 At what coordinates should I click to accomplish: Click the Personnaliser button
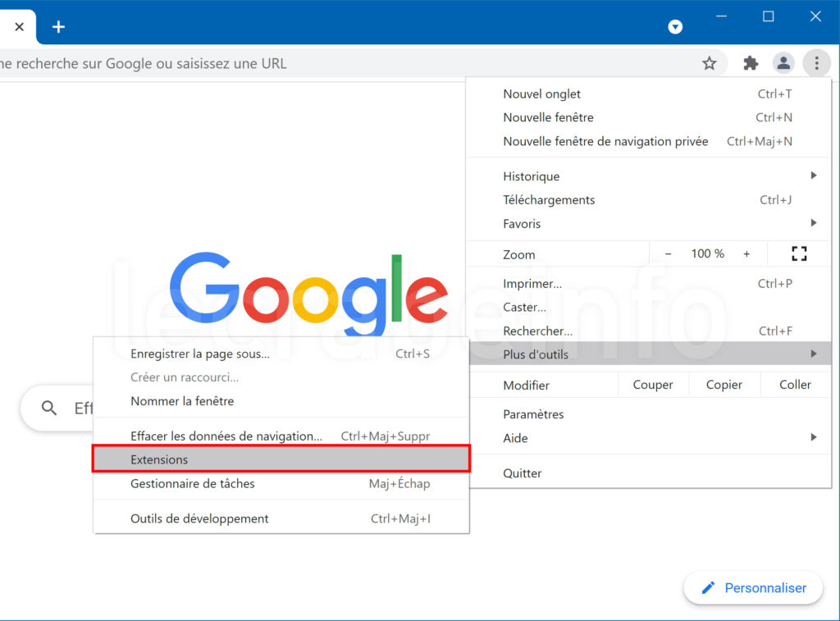[753, 588]
